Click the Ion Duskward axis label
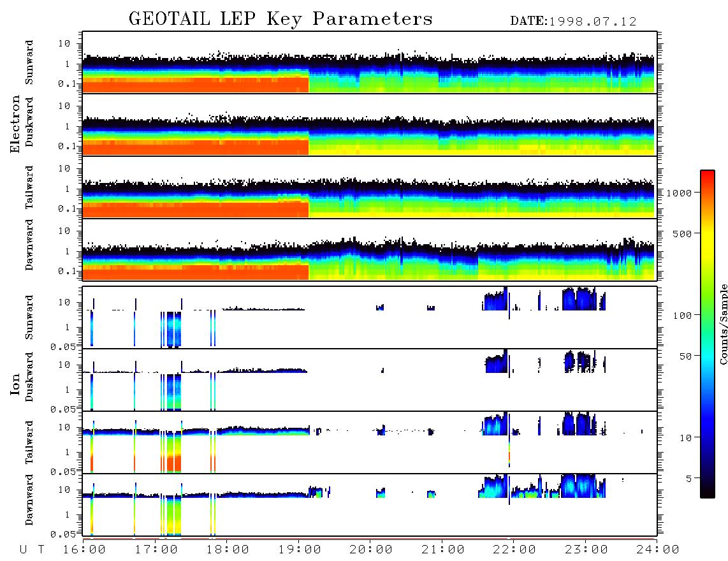This screenshot has height=561, width=728. click(29, 377)
